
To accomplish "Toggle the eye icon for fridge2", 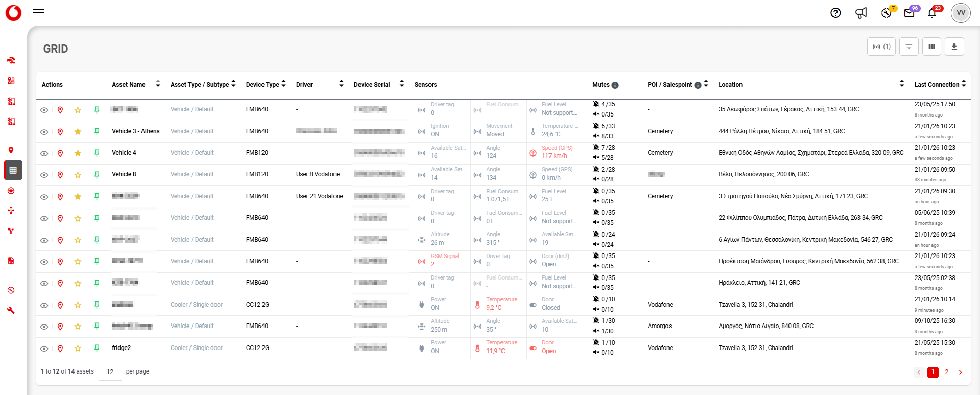I will pyautogui.click(x=44, y=348).
